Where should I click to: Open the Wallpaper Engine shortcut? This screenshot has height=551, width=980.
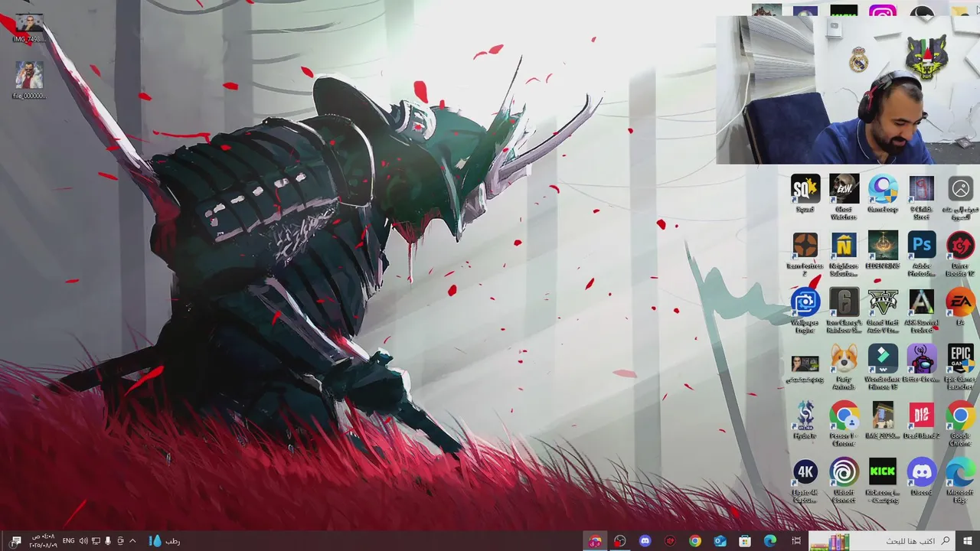[x=805, y=311]
